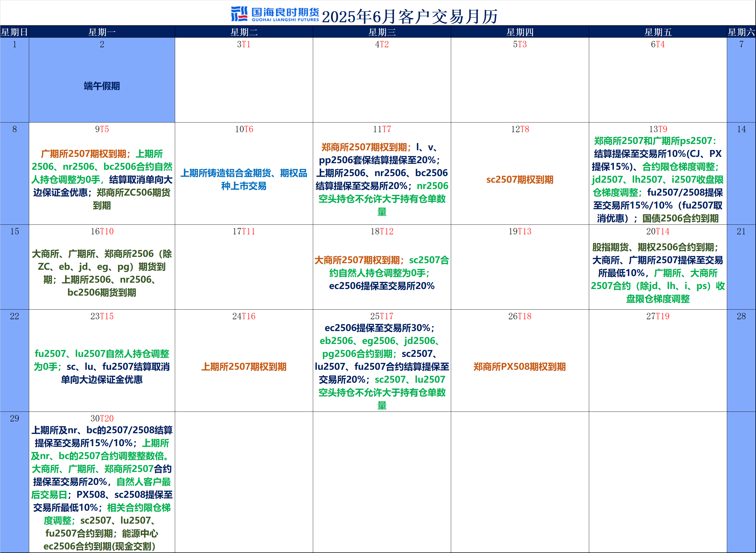This screenshot has height=553, width=756.
Task: Click the date label 20T14
Action: coord(658,231)
